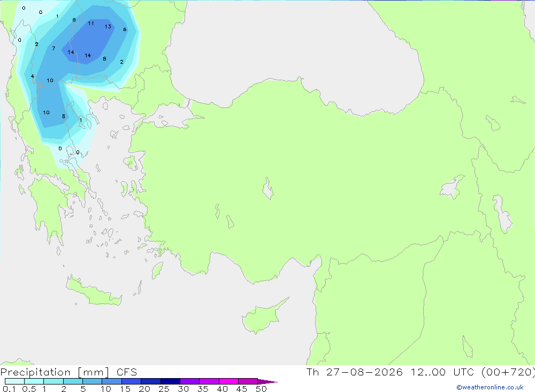Pick the purple legend swatch between 30 and 35

pos(190,381)
